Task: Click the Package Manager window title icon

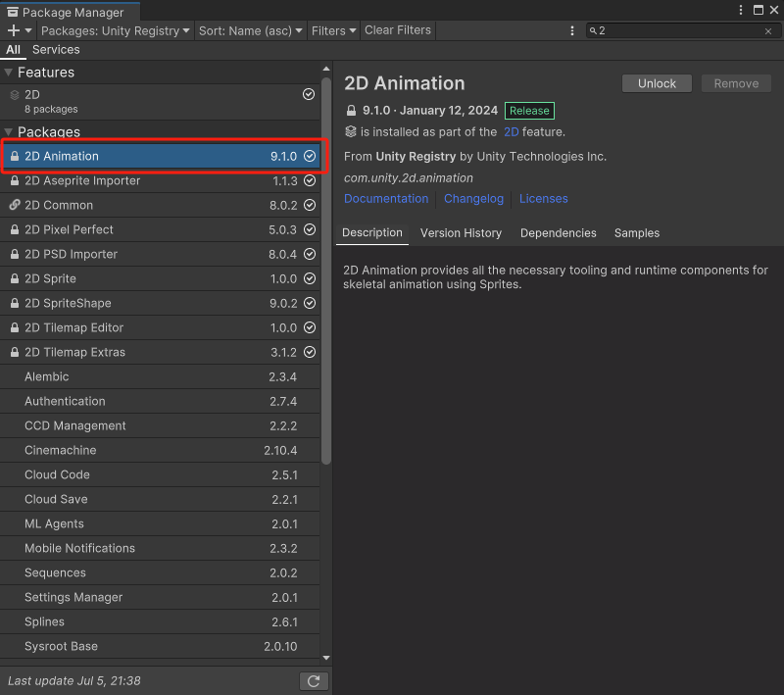Action: click(x=13, y=12)
